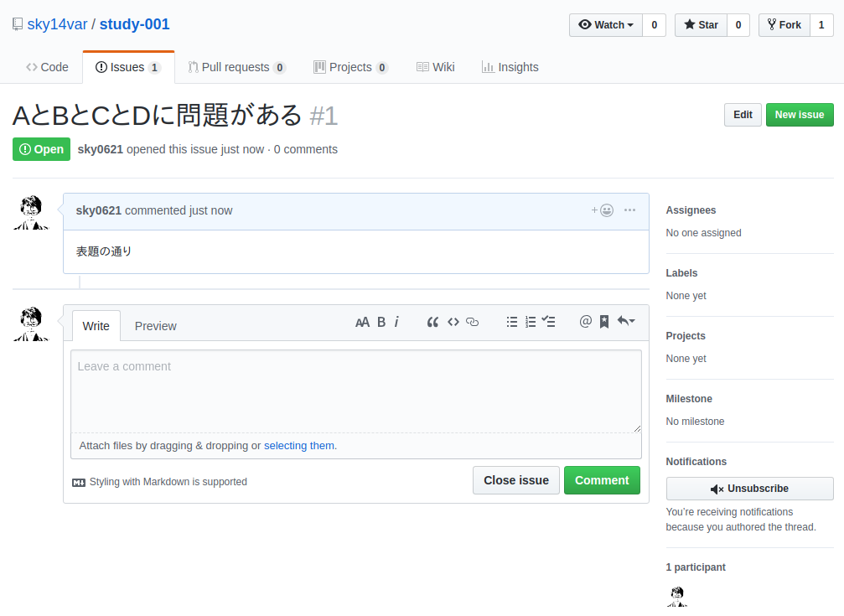
Task: Open the Insights tab
Action: pyautogui.click(x=510, y=67)
